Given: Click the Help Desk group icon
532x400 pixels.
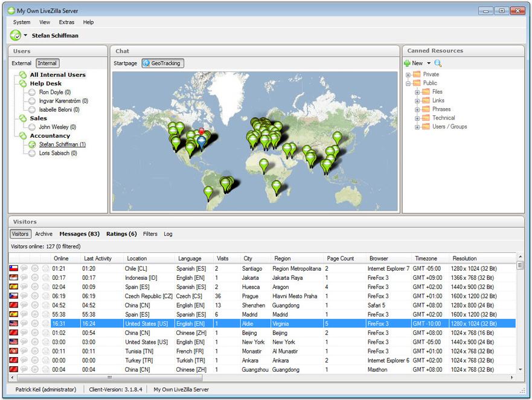Looking at the screenshot, I should tap(24, 83).
